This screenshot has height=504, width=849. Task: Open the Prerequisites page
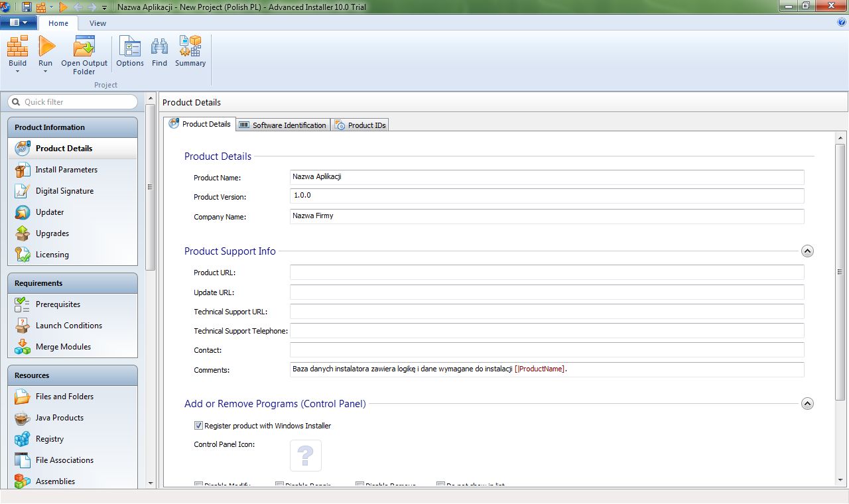(x=73, y=304)
